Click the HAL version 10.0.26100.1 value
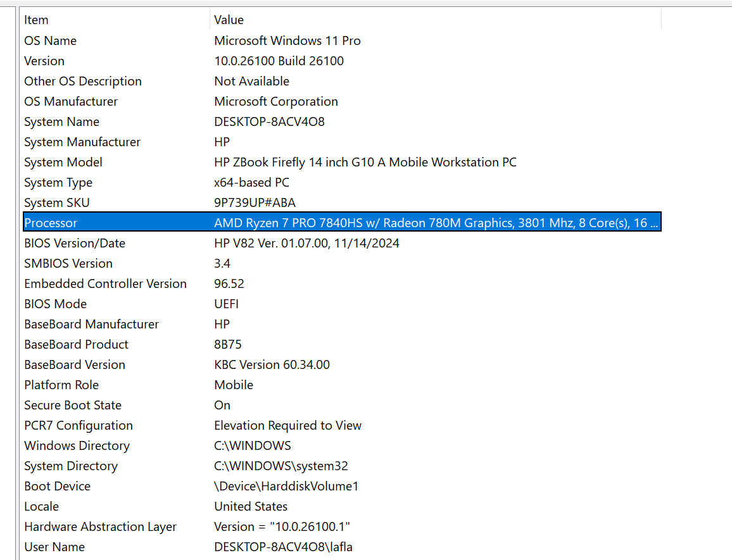Image resolution: width=732 pixels, height=560 pixels. pyautogui.click(x=282, y=527)
